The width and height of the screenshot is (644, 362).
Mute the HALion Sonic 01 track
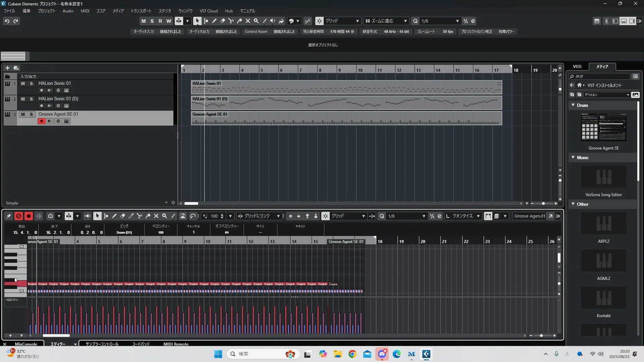point(23,83)
